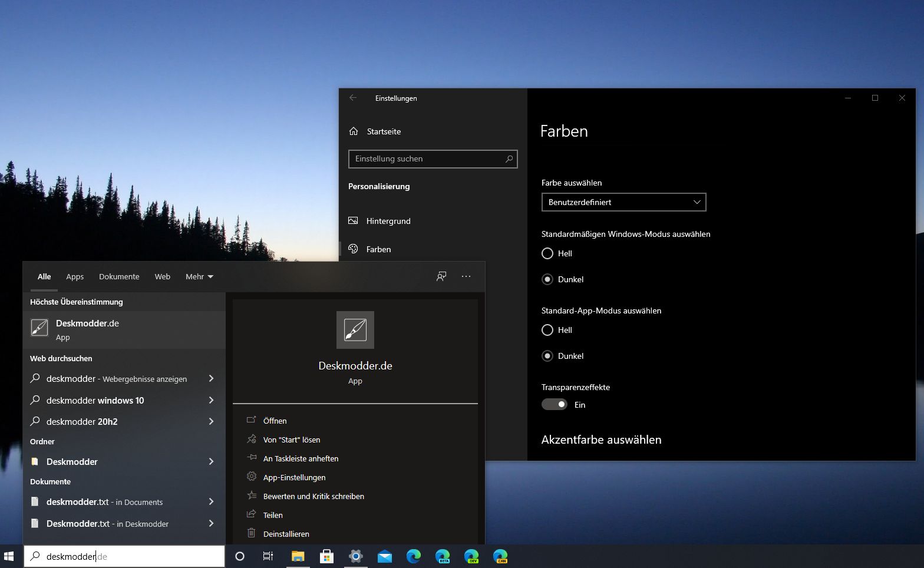This screenshot has height=568, width=924.
Task: Launch Edge Dev from the taskbar
Action: (471, 556)
